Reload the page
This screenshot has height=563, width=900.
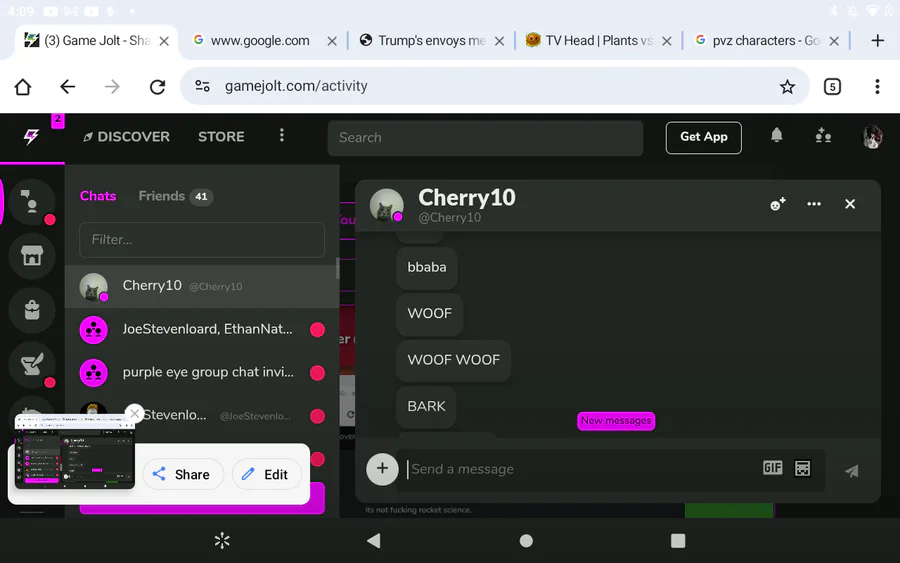tap(157, 87)
